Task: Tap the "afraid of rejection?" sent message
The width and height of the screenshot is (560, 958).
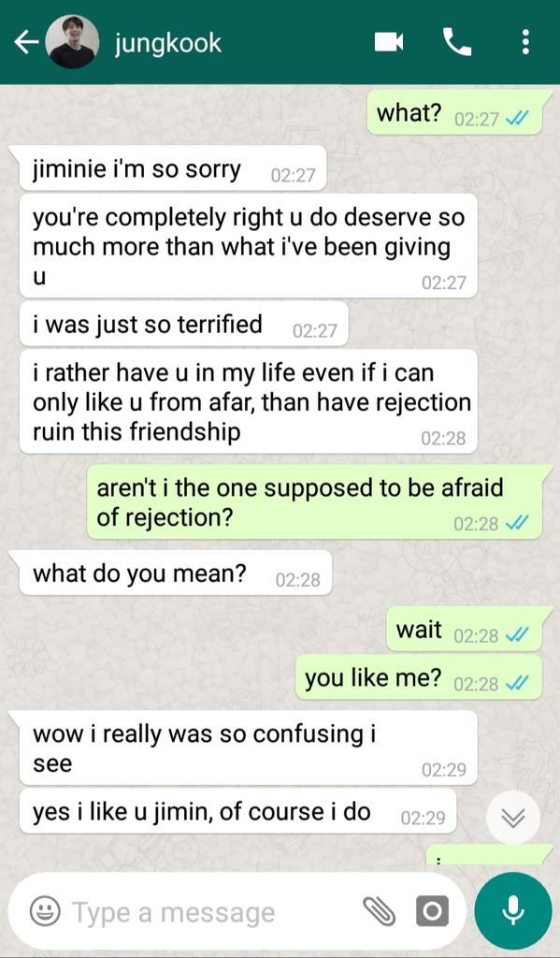Action: point(314,502)
